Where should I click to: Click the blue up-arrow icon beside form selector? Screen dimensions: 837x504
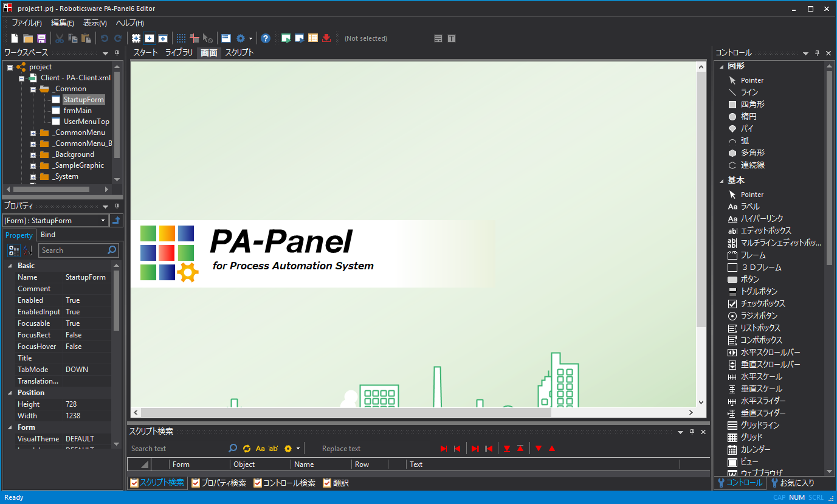(x=116, y=221)
